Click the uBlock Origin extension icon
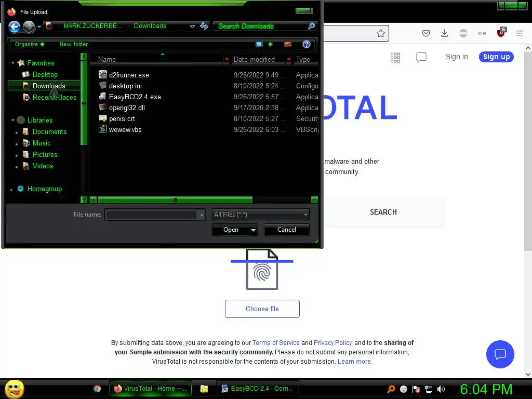Screen dimensions: 532x399 [501, 33]
